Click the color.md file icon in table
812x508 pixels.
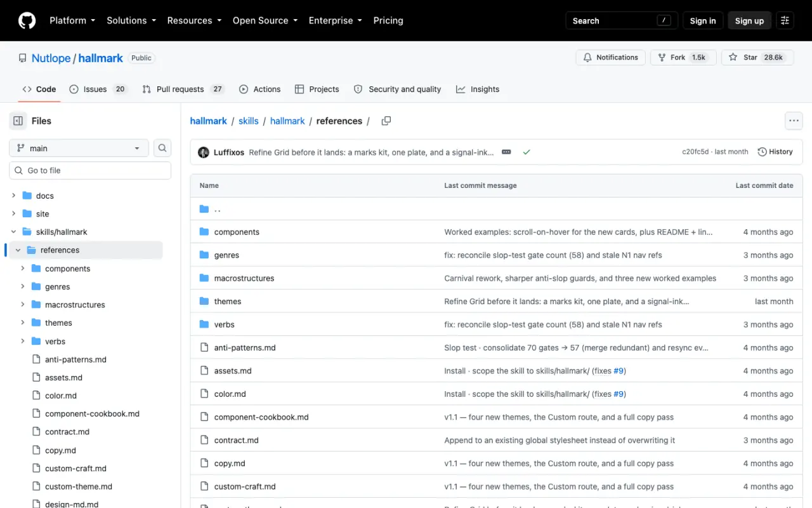(204, 394)
